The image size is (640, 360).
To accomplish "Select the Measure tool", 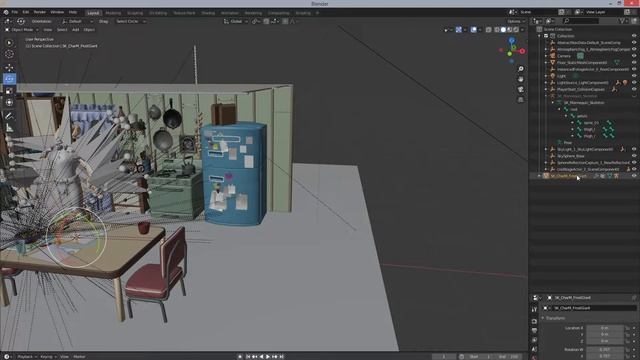I will pos(9,128).
